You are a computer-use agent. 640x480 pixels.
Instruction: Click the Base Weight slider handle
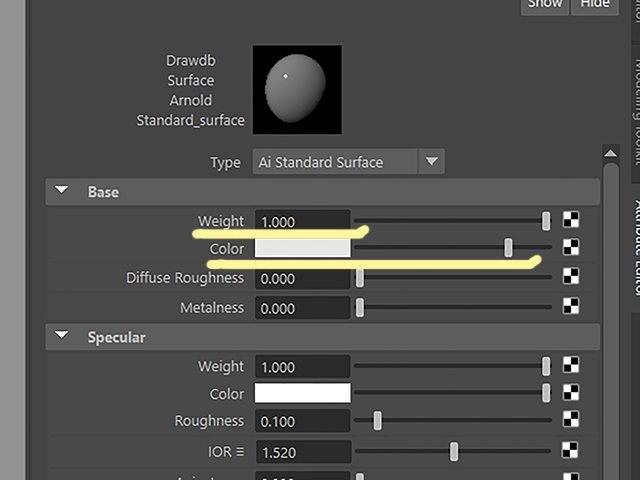tap(546, 221)
